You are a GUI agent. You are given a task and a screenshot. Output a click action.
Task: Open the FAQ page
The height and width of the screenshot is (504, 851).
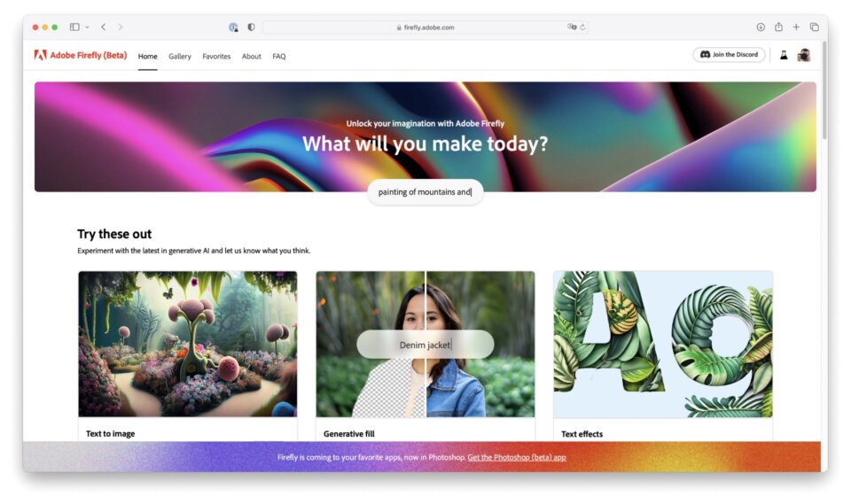point(279,57)
